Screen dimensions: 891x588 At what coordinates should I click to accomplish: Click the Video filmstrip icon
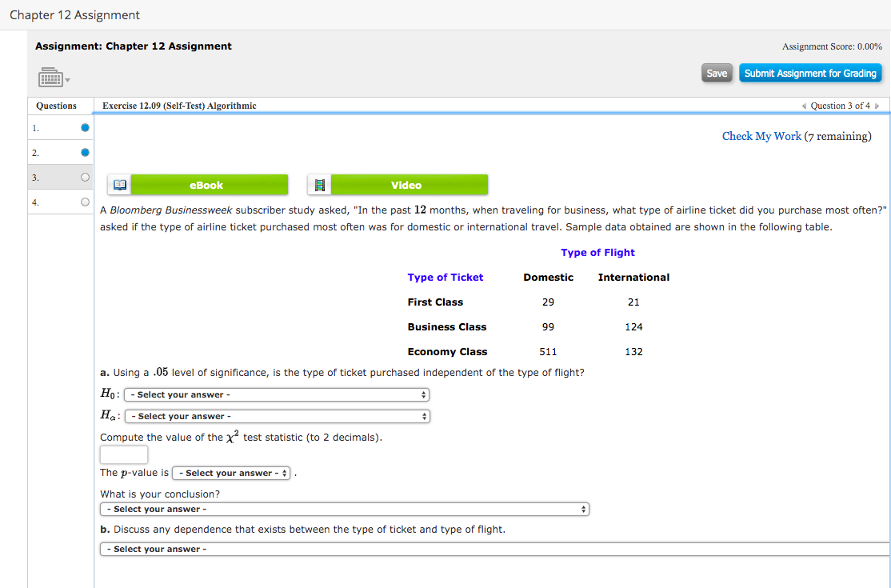point(320,186)
